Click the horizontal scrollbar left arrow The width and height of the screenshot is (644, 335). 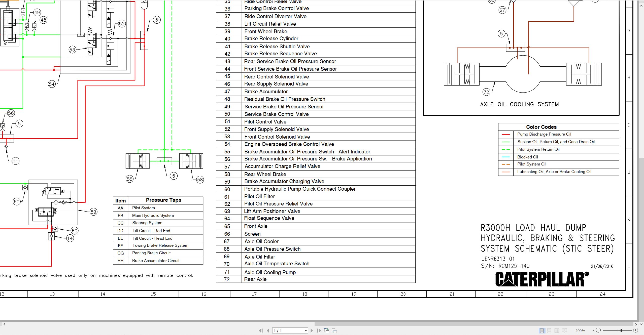[4, 324]
